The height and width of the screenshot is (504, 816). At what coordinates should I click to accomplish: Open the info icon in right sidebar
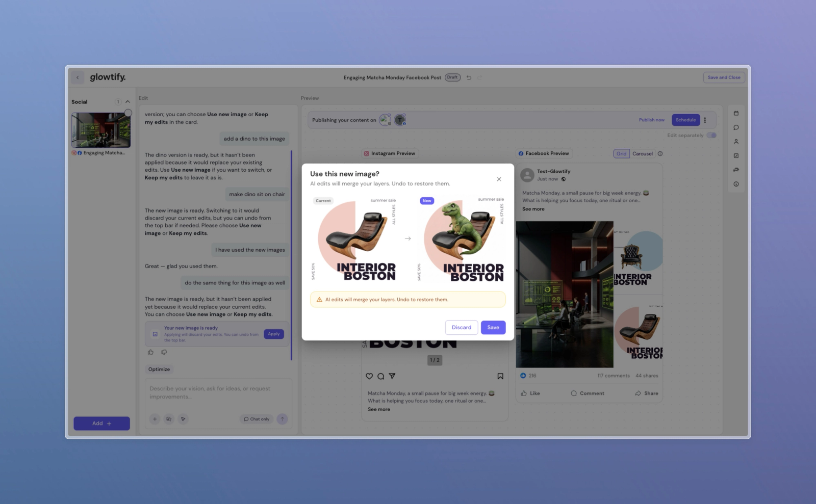[x=736, y=184]
